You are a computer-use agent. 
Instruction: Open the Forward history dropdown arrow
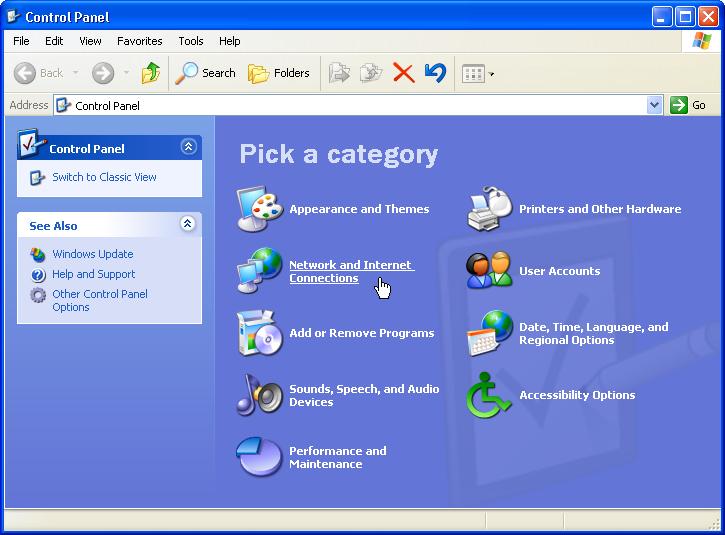pyautogui.click(x=126, y=73)
